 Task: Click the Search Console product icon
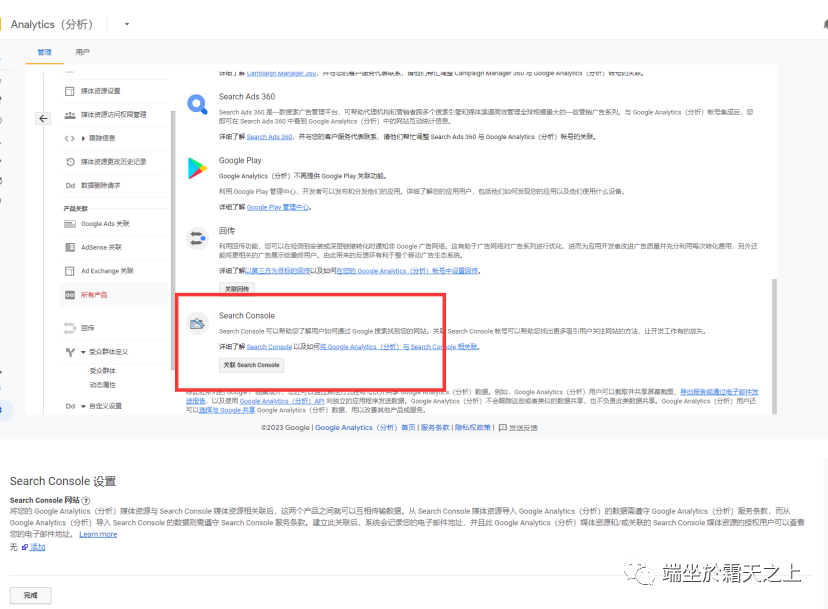tap(198, 322)
